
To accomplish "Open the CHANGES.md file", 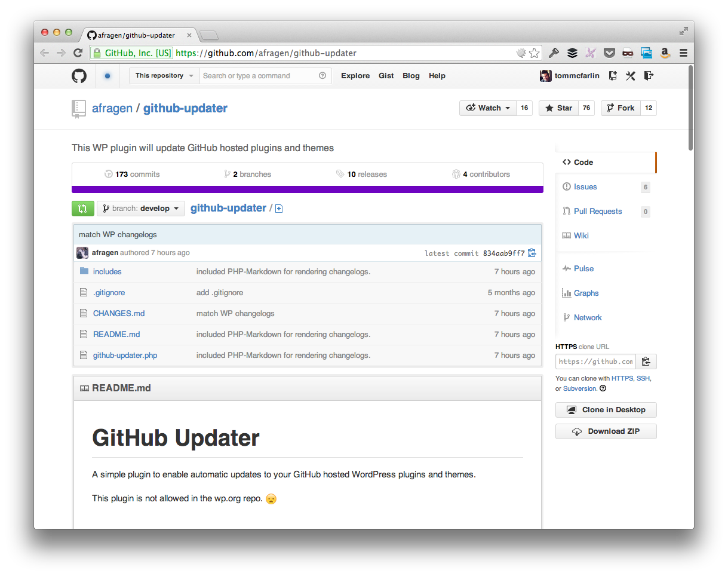I will pos(118,313).
